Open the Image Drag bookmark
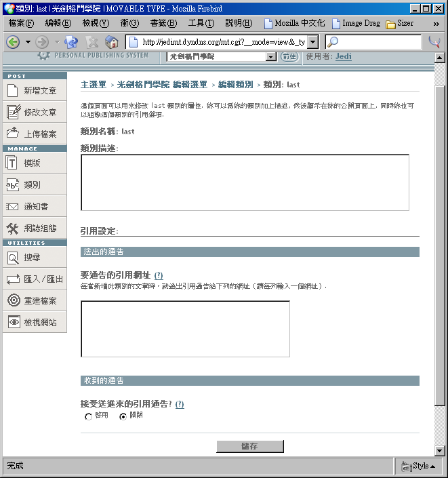This screenshot has height=478, width=448. click(356, 23)
